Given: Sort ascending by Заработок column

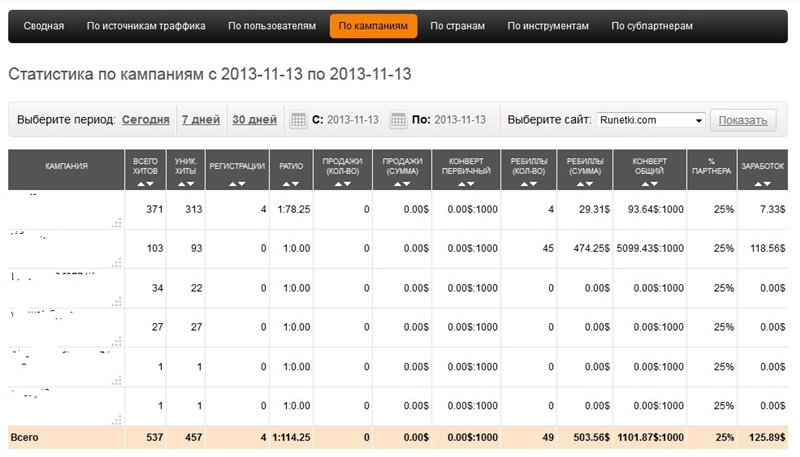Looking at the screenshot, I should tap(756, 184).
